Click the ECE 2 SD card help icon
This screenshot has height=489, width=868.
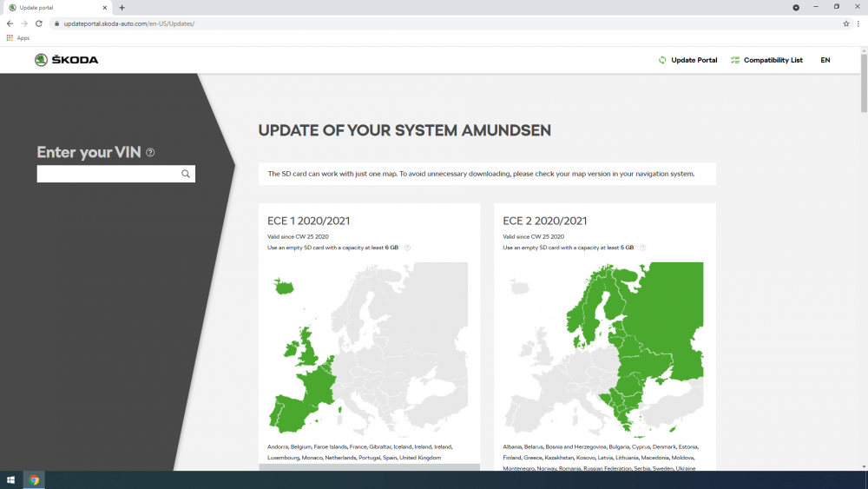(x=642, y=248)
